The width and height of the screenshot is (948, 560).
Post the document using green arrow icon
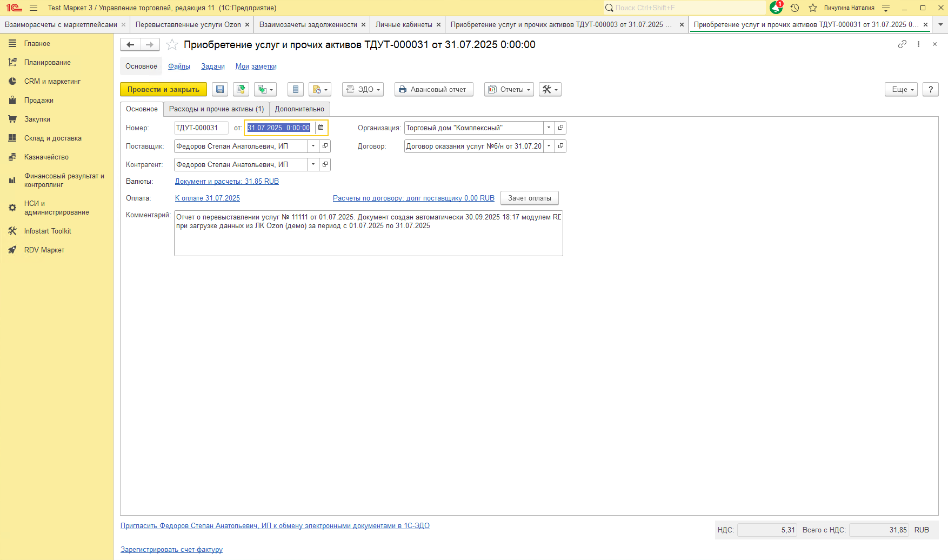241,90
